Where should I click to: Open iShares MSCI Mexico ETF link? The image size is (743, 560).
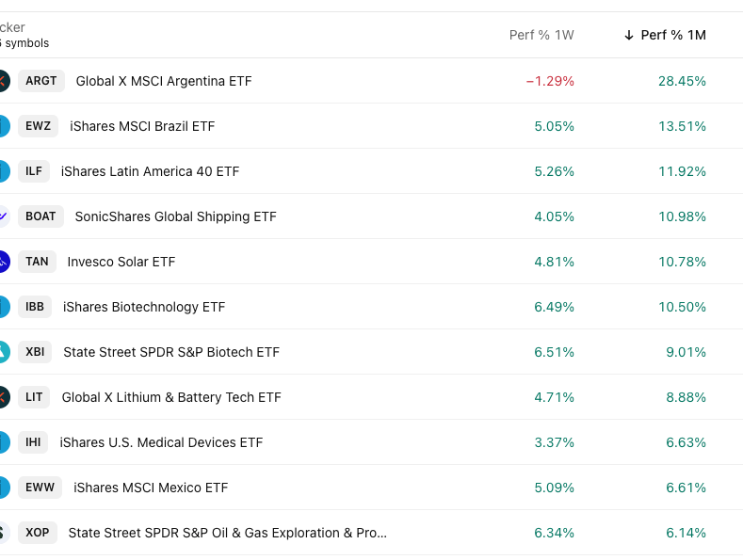pyautogui.click(x=151, y=488)
